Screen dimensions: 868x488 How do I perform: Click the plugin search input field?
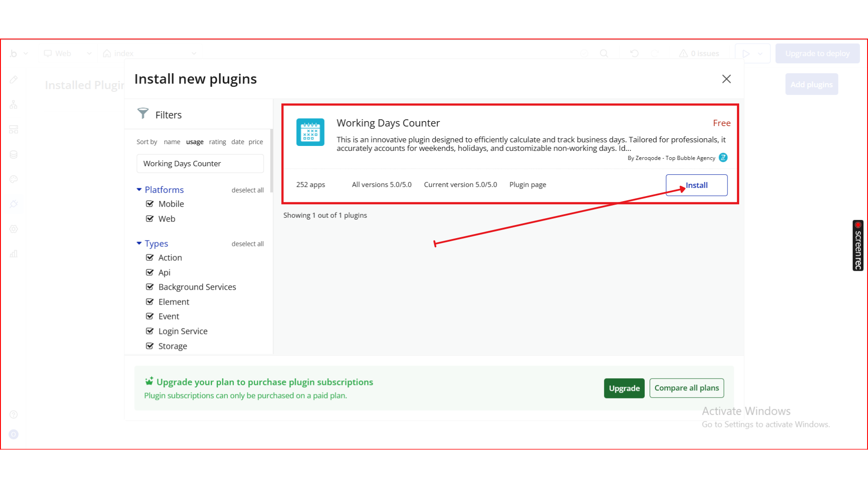(x=200, y=164)
